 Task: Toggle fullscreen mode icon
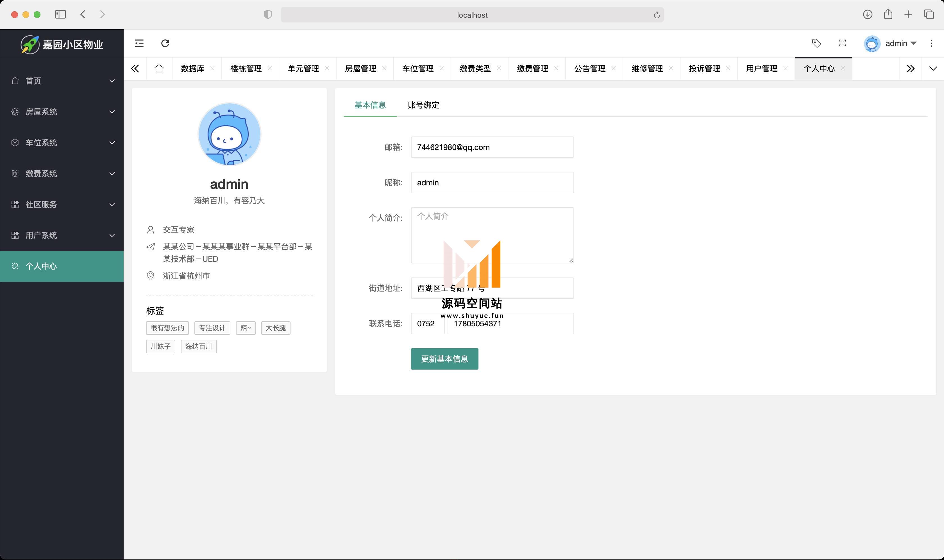pos(842,43)
